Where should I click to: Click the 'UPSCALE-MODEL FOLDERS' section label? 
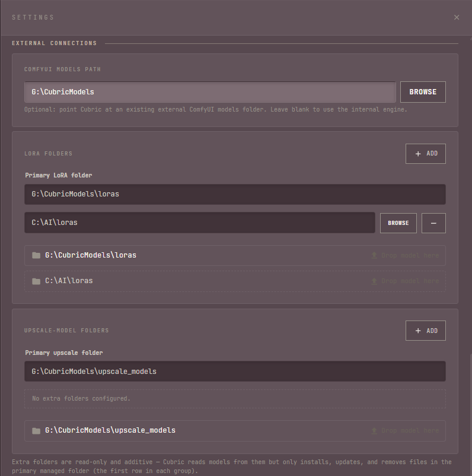(x=66, y=331)
